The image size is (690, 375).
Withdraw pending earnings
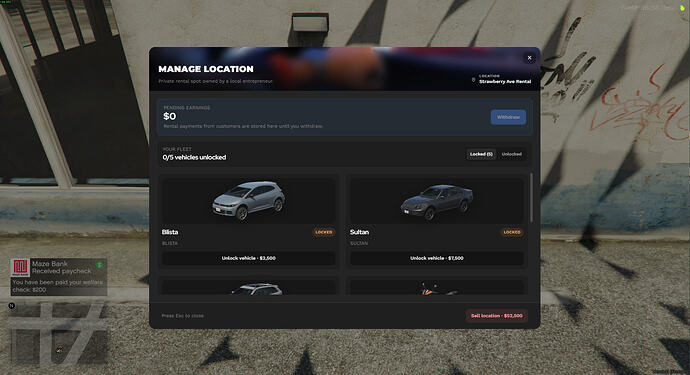[x=508, y=117]
